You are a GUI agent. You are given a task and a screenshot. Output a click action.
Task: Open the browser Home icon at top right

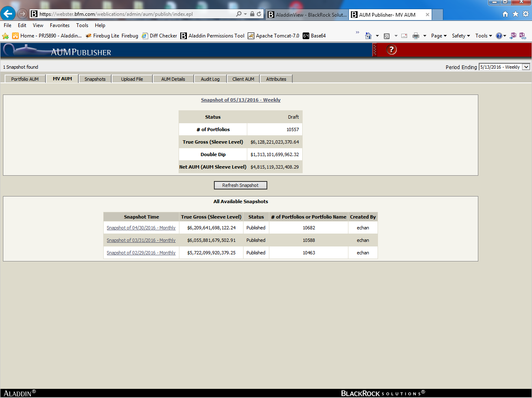coord(505,14)
